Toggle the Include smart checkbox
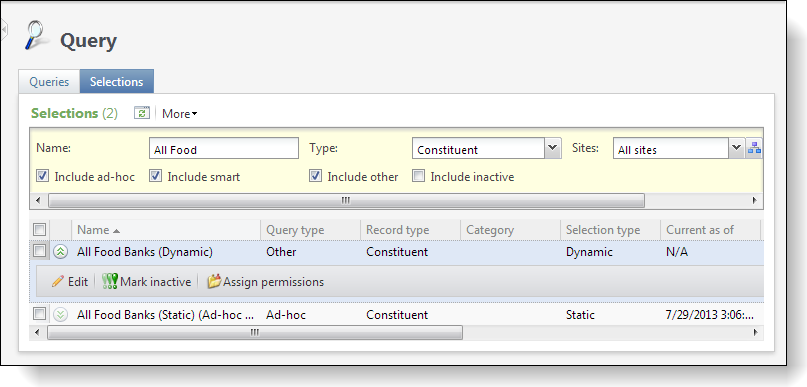Screen dimensions: 807x387 [x=155, y=177]
